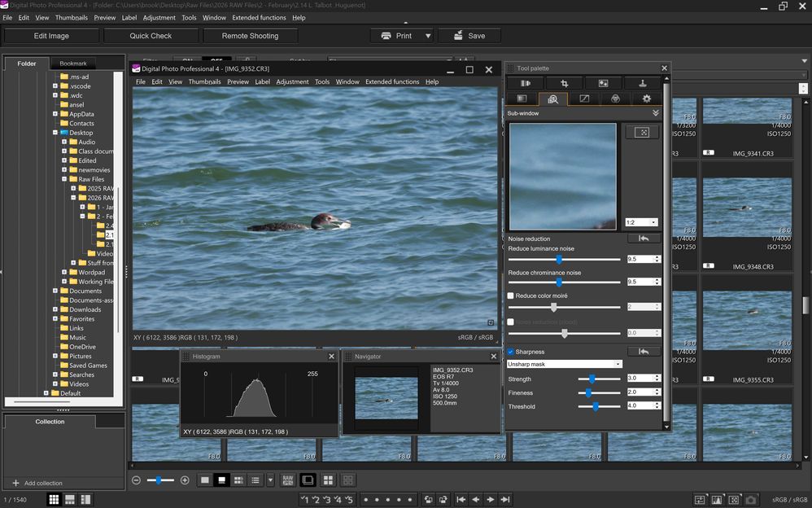Go to the next image arrow
Screen dimensions: 812x508
point(491,500)
